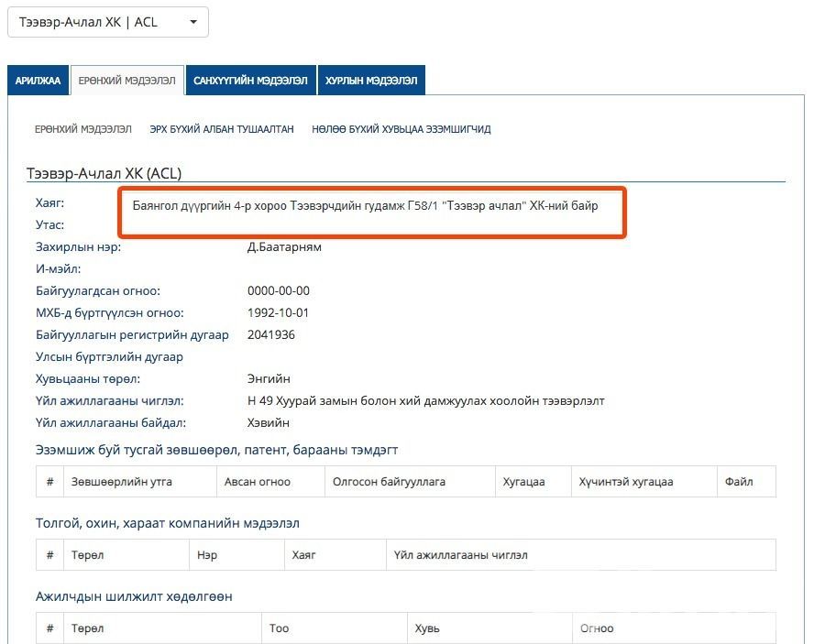This screenshot has height=644, width=814.
Task: Click the Файл column header
Action: click(x=738, y=482)
